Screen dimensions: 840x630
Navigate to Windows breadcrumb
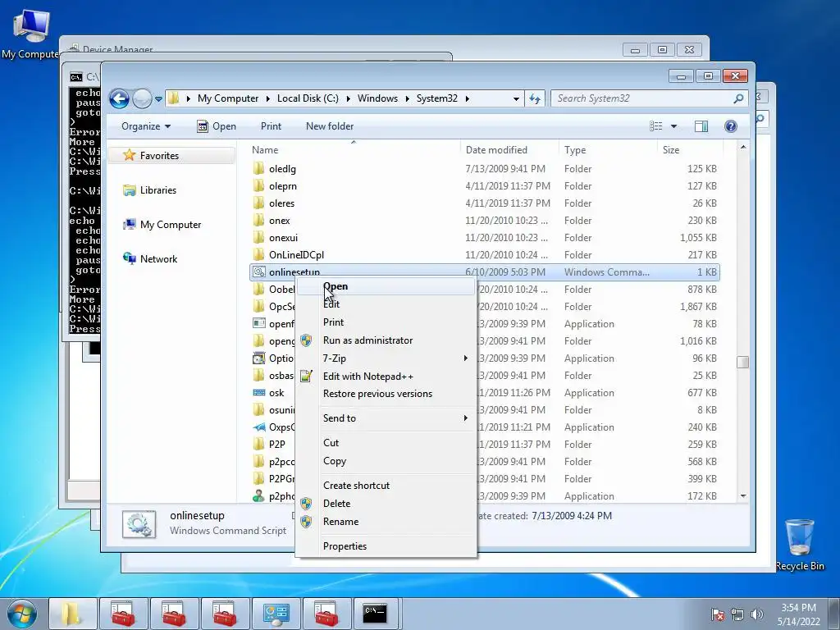(x=377, y=98)
